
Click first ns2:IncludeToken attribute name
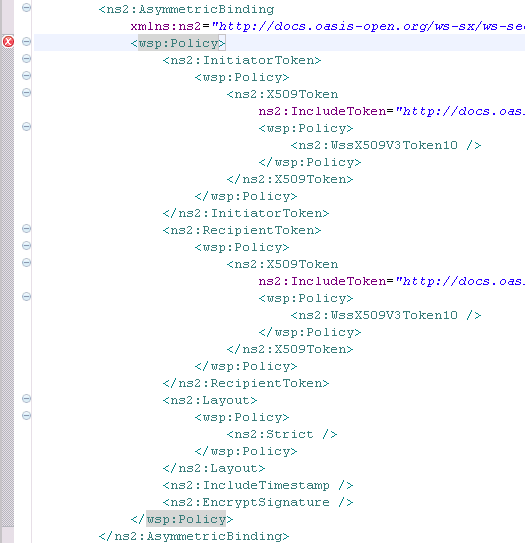[322, 111]
